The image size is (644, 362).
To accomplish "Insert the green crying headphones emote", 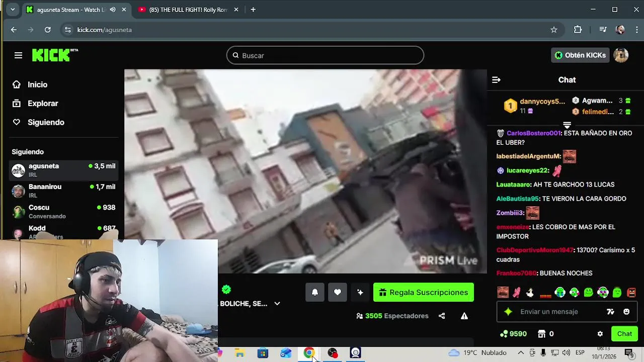I will (560, 293).
